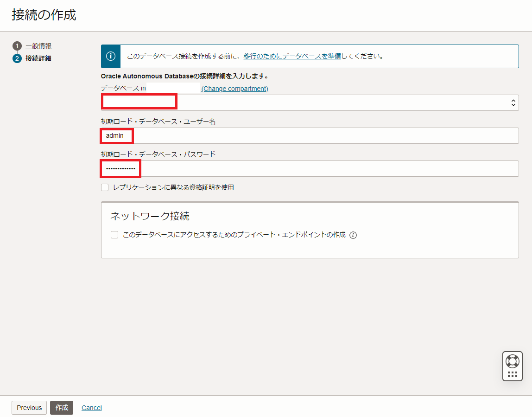Open the database selection dropdown
Viewport: 532px width, 417px height.
click(310, 103)
